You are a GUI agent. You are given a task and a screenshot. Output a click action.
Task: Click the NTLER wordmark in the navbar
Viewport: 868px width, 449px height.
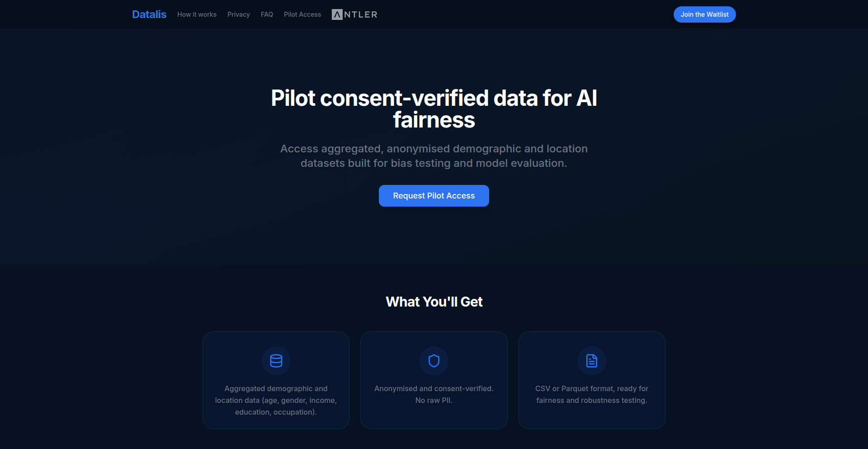tap(361, 14)
